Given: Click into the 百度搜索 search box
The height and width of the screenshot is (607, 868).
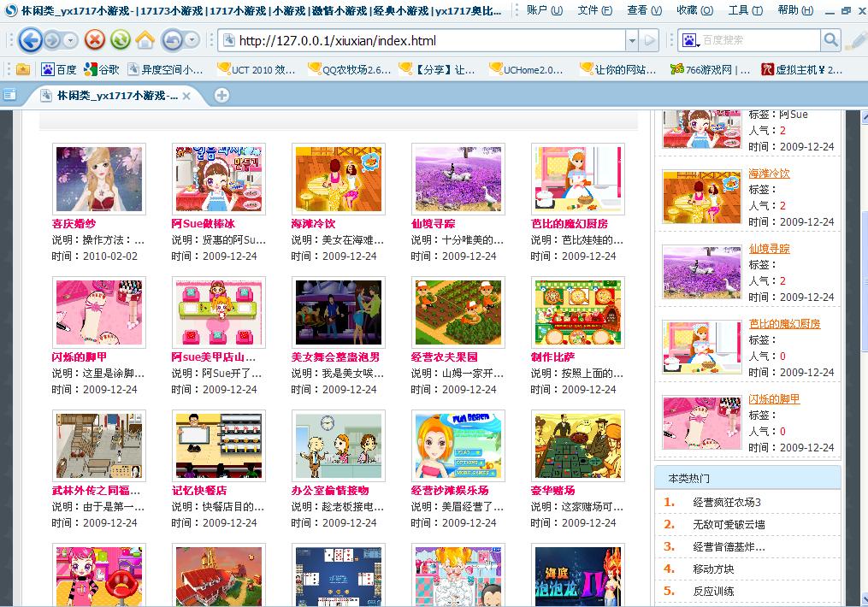Looking at the screenshot, I should point(760,40).
